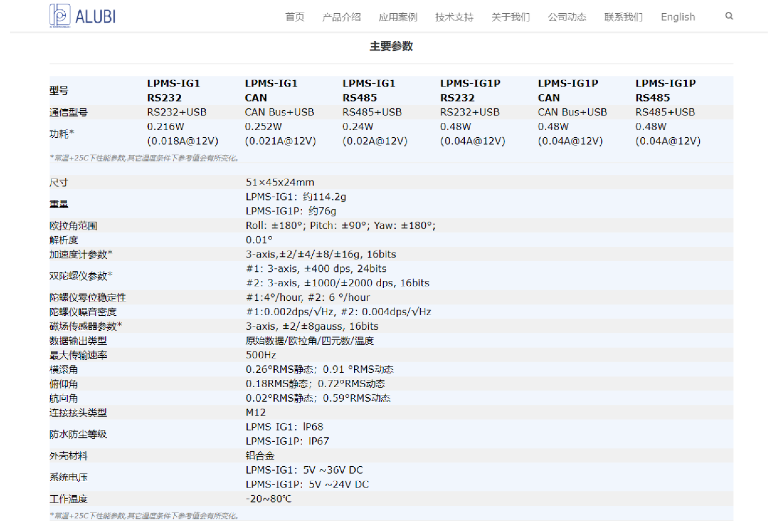Go to 首页 home menu
777x532 pixels.
(x=294, y=17)
